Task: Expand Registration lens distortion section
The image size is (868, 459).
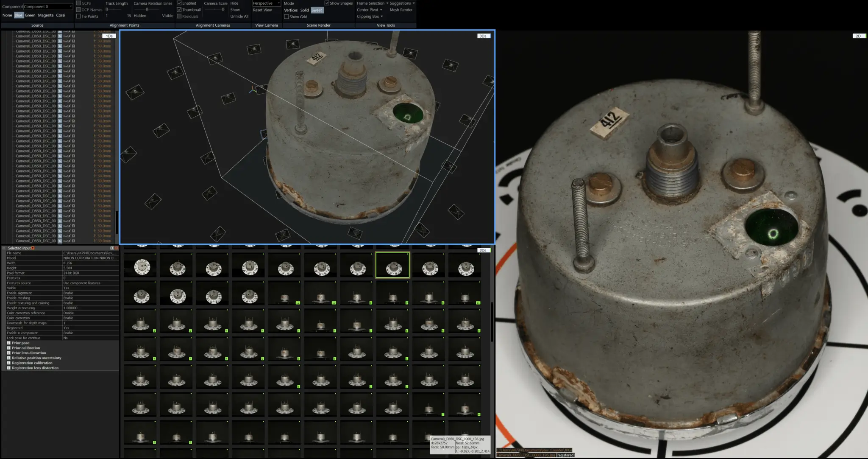Action: click(x=8, y=368)
